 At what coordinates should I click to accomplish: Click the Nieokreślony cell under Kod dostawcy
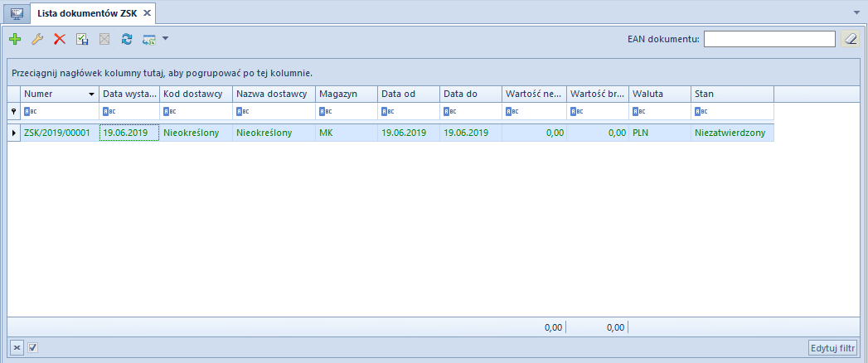196,133
